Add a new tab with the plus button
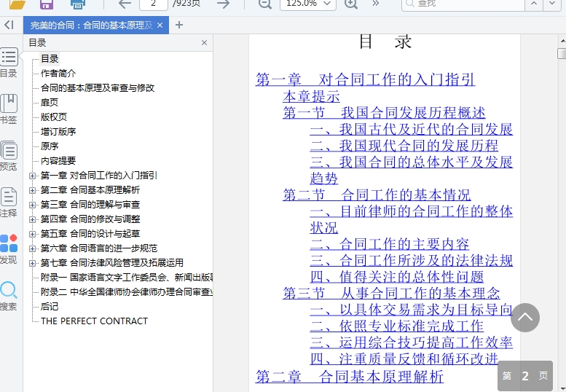Screen dimensions: 566x392 pos(179,25)
